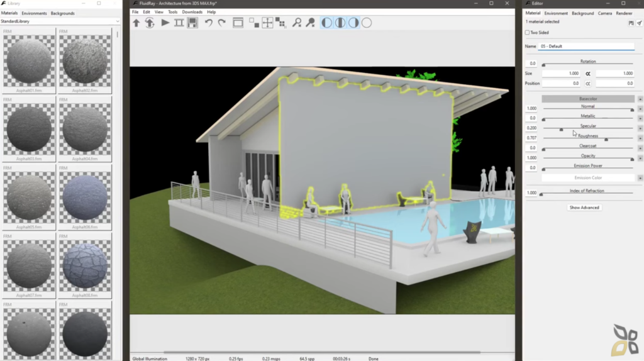This screenshot has width=644, height=361.
Task: Toggle the right half-filled circle panel icon
Action: 353,23
